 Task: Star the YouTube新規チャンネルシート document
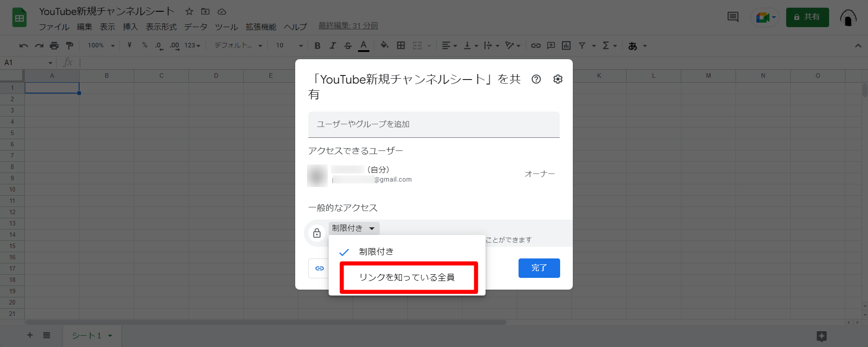189,12
